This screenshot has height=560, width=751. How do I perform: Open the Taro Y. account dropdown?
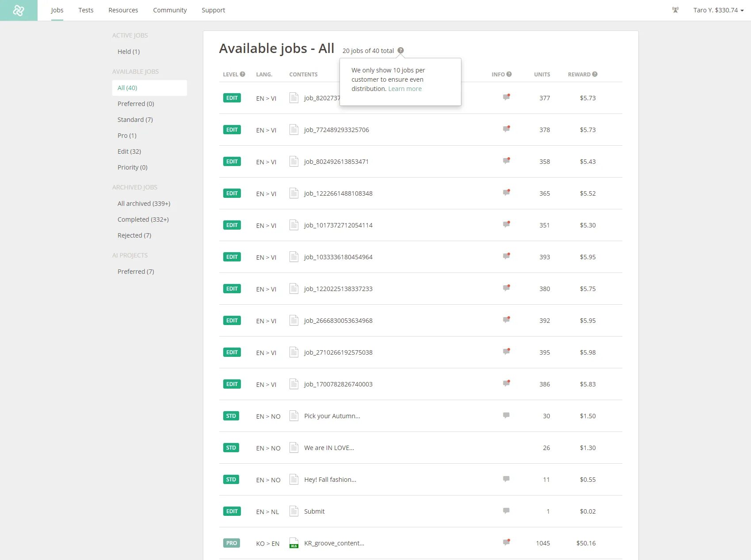[x=718, y=10]
